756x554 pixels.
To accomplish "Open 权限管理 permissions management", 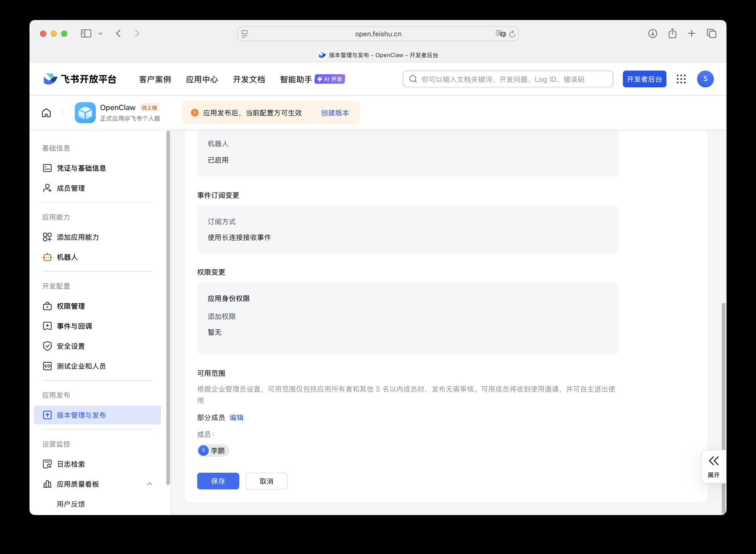I will coord(71,306).
